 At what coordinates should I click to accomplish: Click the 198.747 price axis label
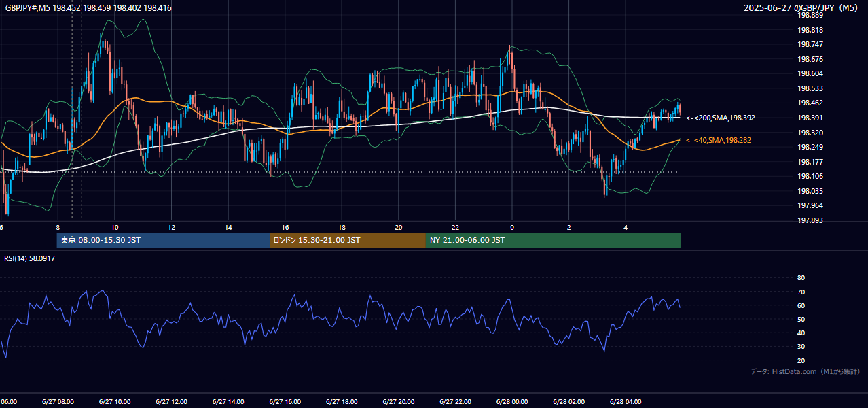(x=811, y=44)
